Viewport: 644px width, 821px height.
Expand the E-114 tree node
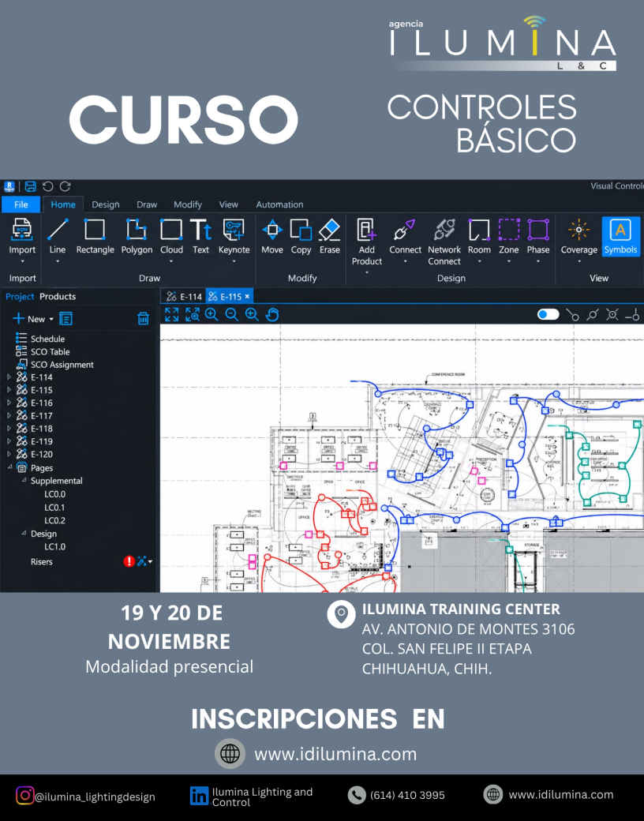tap(9, 377)
